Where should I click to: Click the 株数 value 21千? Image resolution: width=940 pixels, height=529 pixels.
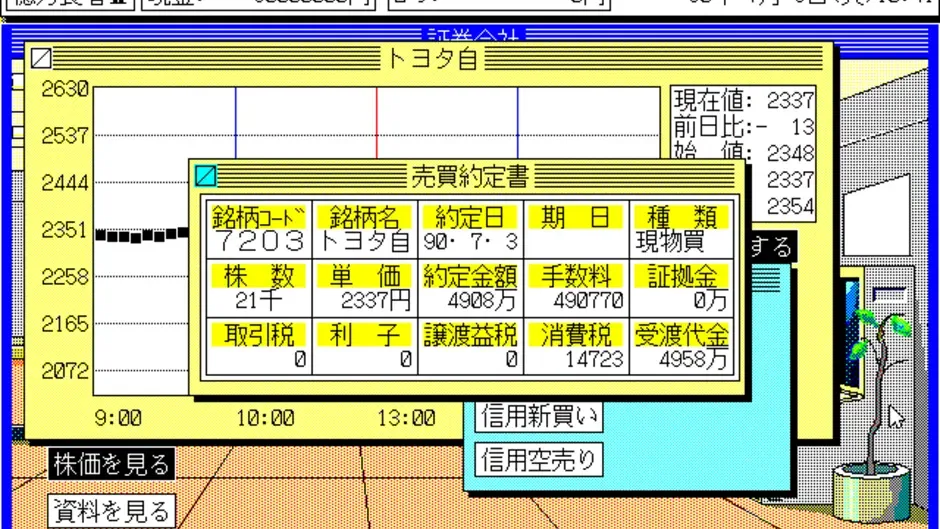(x=258, y=300)
